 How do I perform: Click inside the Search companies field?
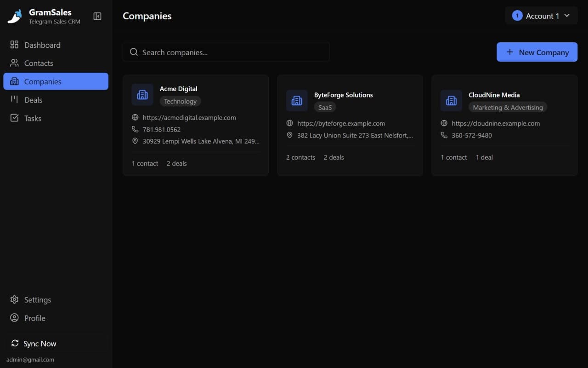click(226, 52)
